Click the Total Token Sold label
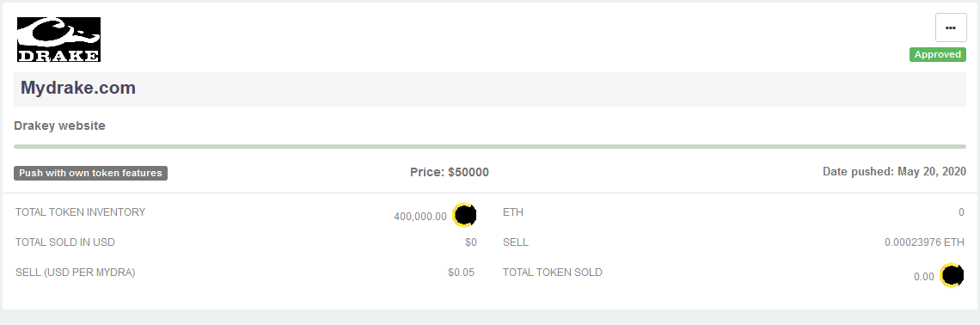This screenshot has height=325, width=980. [553, 272]
